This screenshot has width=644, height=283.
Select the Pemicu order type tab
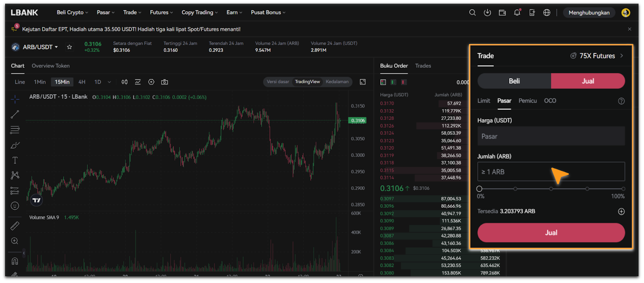click(x=528, y=101)
